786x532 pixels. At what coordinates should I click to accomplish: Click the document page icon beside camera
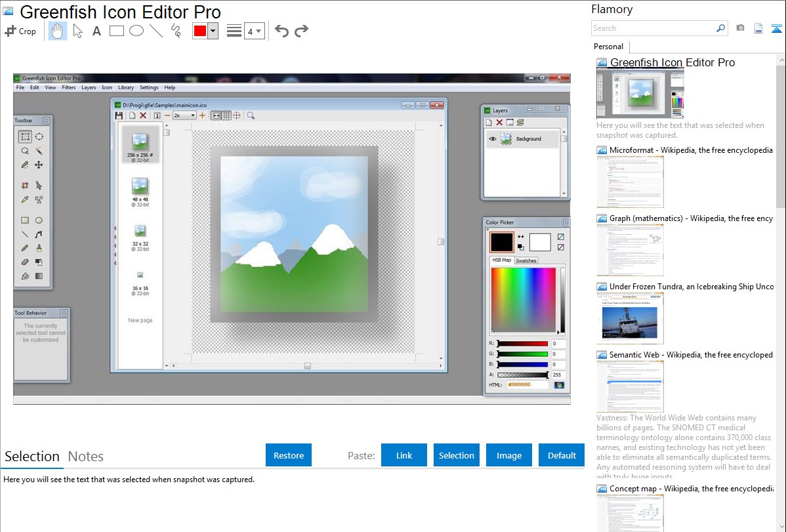[x=758, y=28]
